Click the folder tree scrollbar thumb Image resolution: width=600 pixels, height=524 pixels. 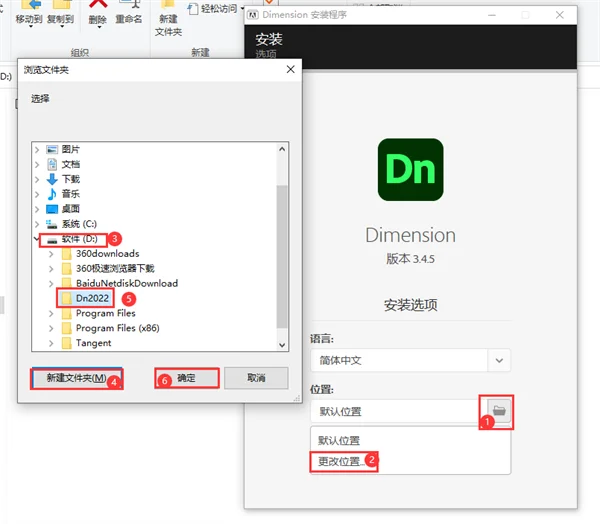(282, 256)
